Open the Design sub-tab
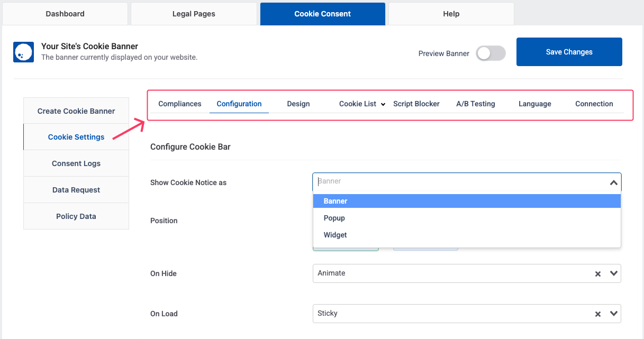The width and height of the screenshot is (644, 339). click(298, 104)
